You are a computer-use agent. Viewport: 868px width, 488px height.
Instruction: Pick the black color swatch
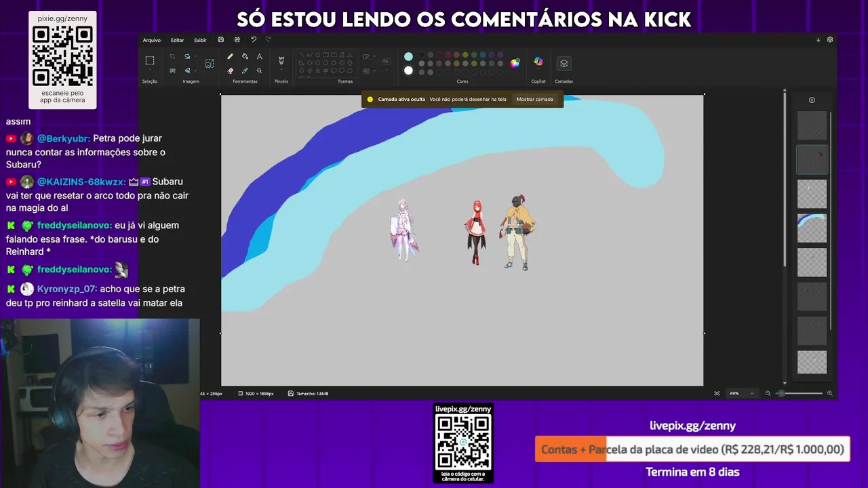point(422,56)
